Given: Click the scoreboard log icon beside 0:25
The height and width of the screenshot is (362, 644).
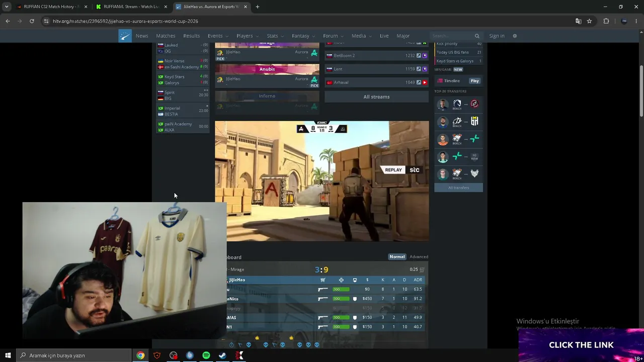Looking at the screenshot, I should 422,270.
